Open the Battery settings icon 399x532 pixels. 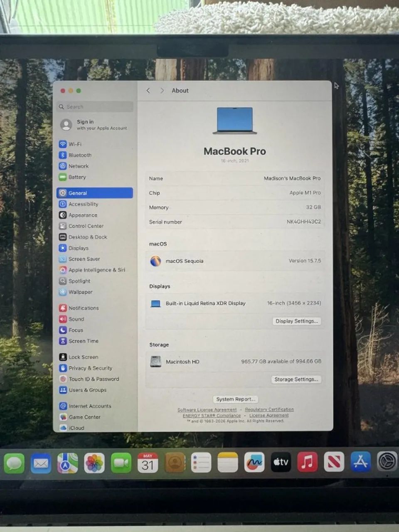tap(63, 177)
